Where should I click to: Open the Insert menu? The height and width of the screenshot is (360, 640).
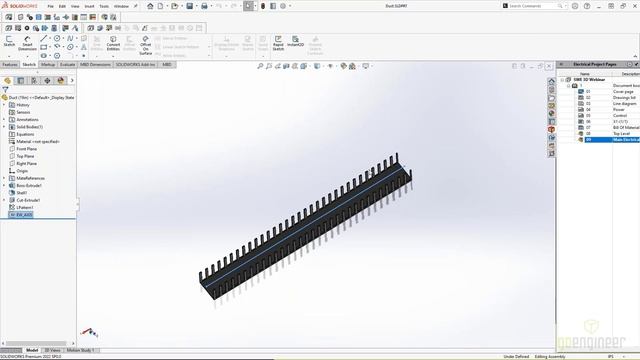pyautogui.click(x=89, y=6)
